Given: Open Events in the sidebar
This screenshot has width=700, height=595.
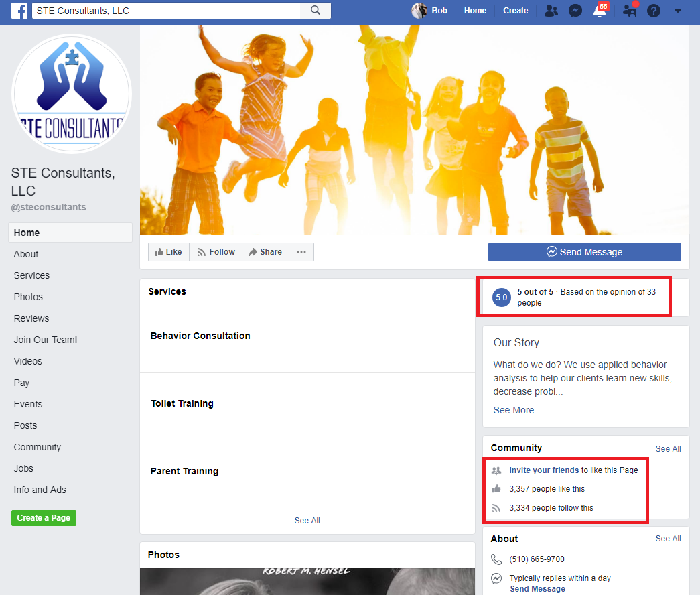Looking at the screenshot, I should tap(27, 404).
